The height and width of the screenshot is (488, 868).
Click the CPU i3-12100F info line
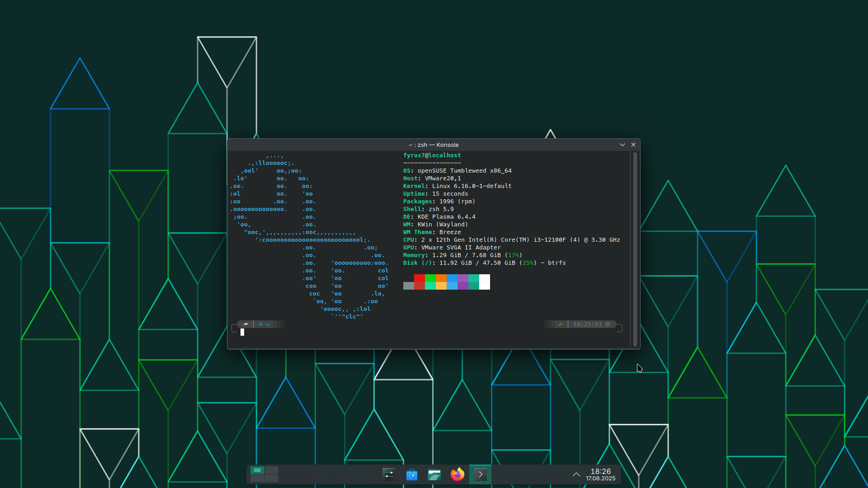click(x=512, y=240)
